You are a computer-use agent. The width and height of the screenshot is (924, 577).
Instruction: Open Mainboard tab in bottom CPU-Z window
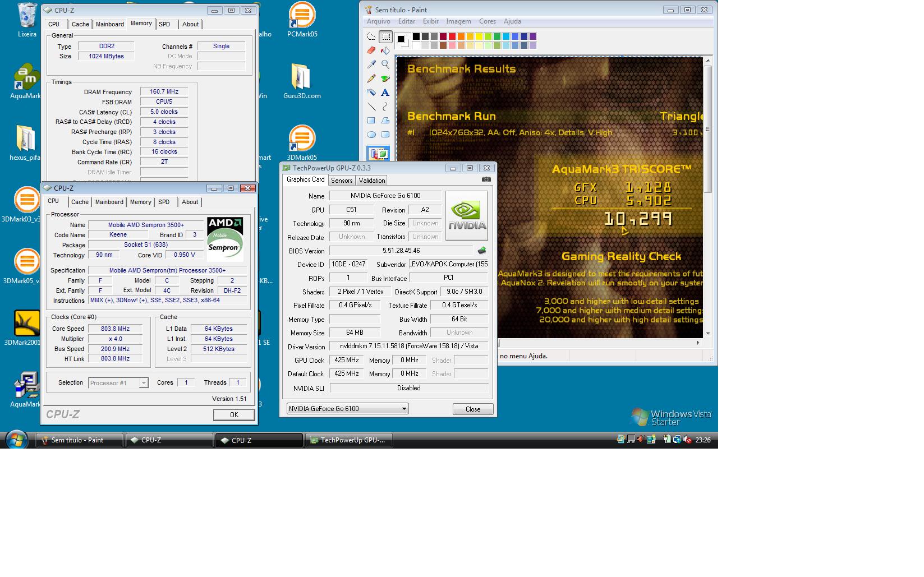click(109, 202)
